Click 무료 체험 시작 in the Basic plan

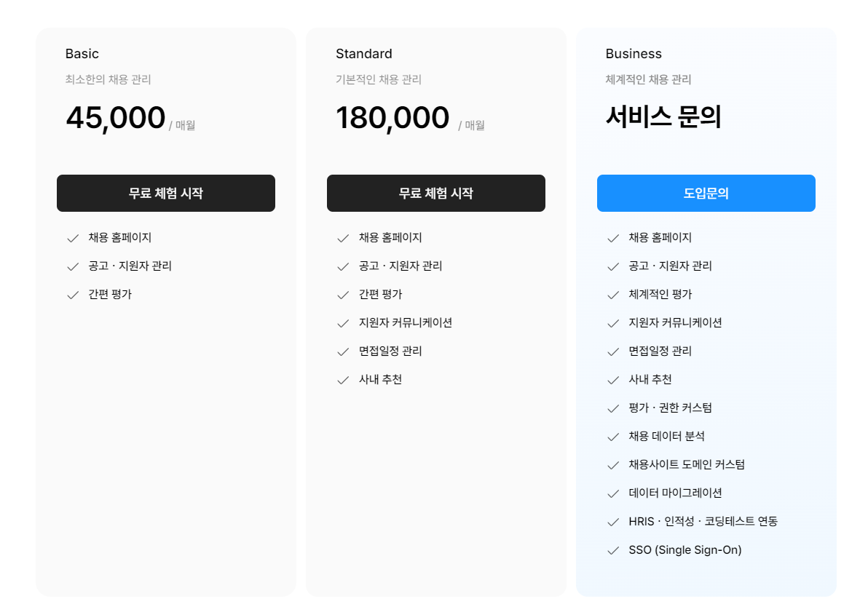166,193
